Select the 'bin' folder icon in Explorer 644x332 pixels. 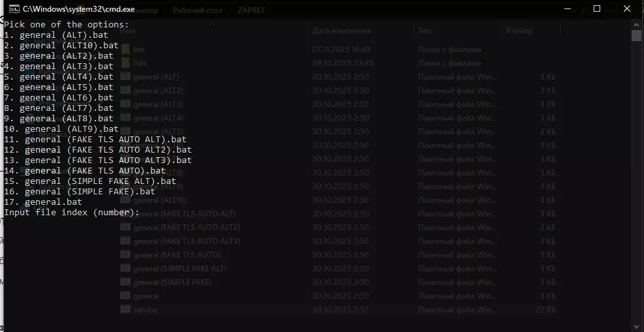(125, 50)
